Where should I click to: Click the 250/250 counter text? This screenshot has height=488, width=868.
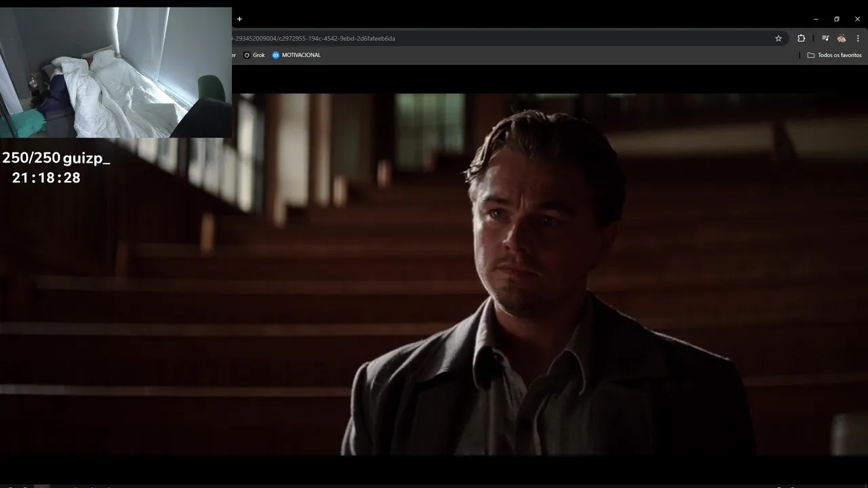[x=31, y=159]
